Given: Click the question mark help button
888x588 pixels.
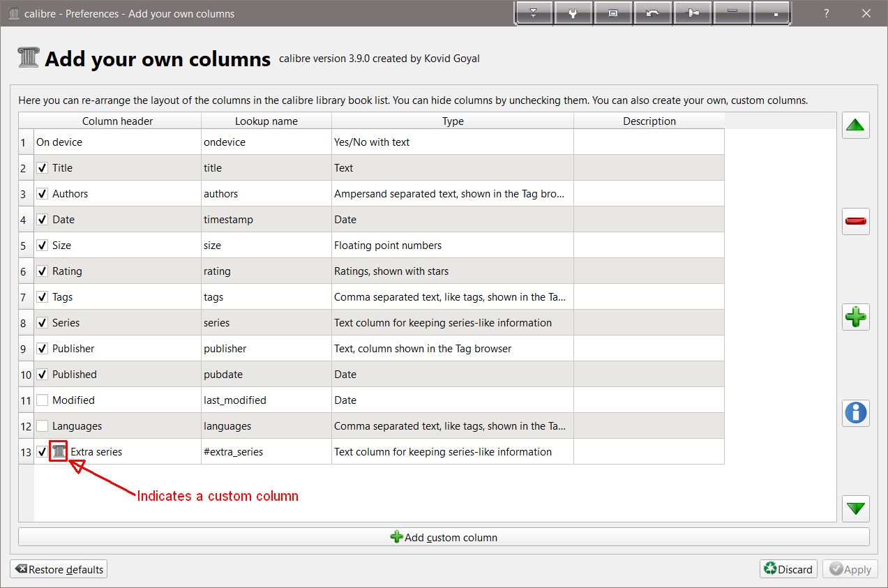Looking at the screenshot, I should (827, 13).
